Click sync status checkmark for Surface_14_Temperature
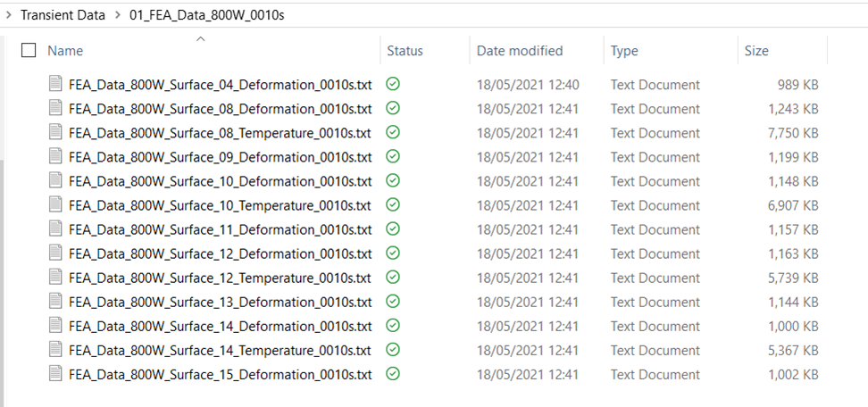 pos(393,350)
